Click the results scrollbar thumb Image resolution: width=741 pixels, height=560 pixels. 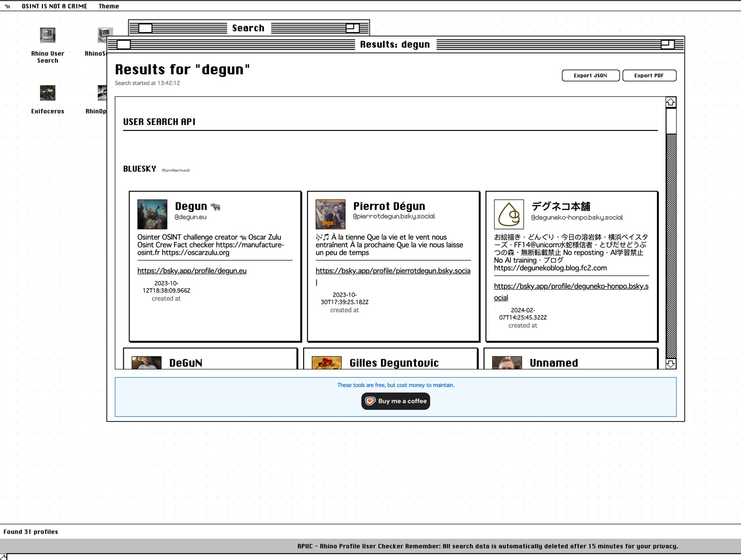click(x=671, y=121)
